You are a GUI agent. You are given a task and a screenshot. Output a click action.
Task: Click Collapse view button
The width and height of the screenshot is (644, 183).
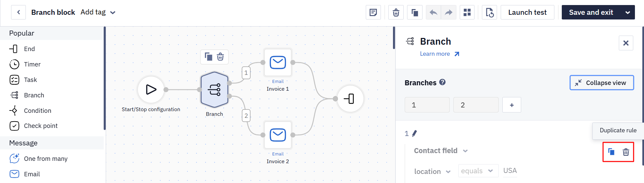point(602,83)
